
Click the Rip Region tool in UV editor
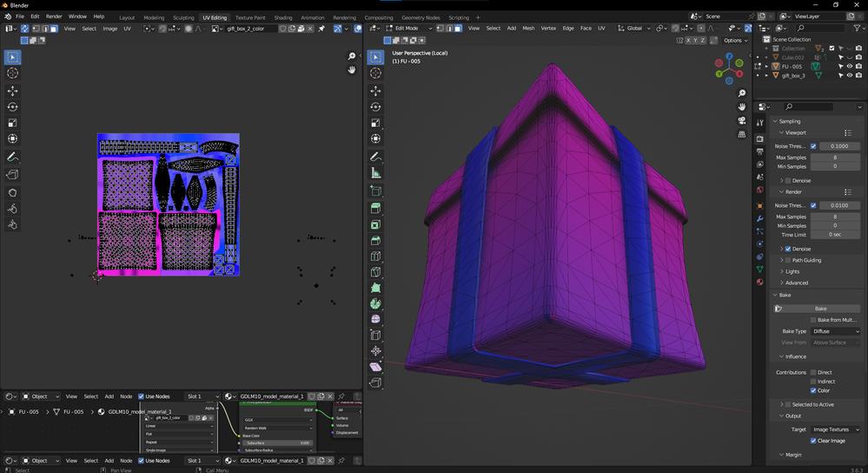tap(12, 175)
